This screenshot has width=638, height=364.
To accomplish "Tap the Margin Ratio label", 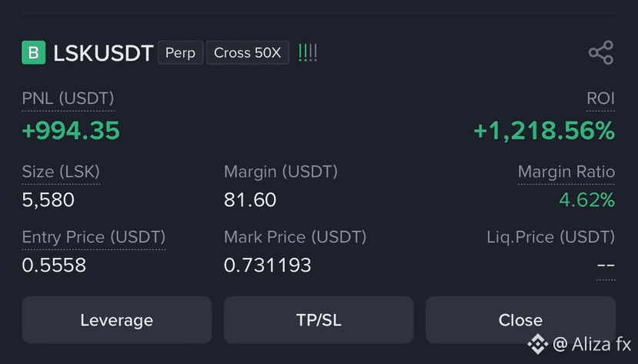I will 566,172.
